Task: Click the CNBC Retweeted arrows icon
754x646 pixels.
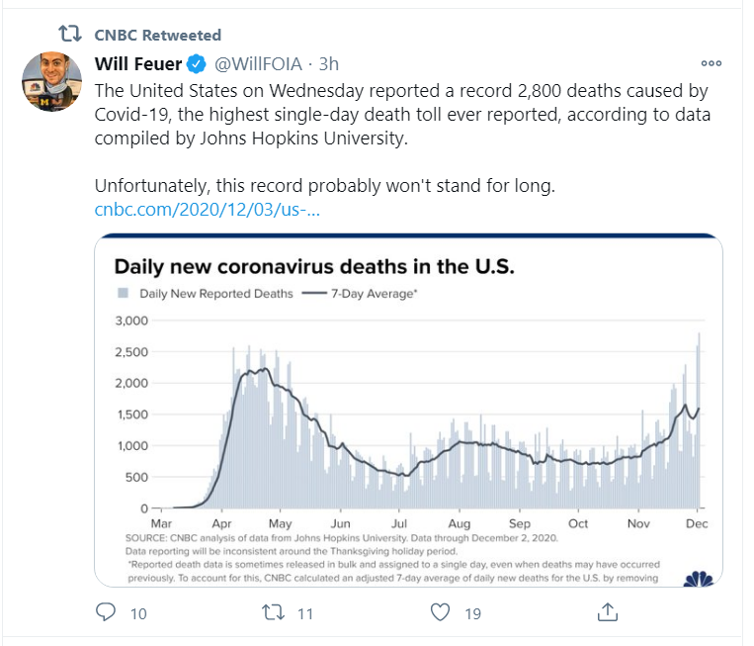Action: tap(70, 35)
